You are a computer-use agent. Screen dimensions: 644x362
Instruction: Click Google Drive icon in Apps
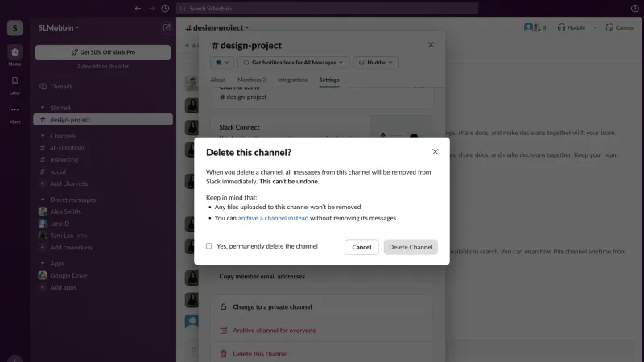point(43,275)
